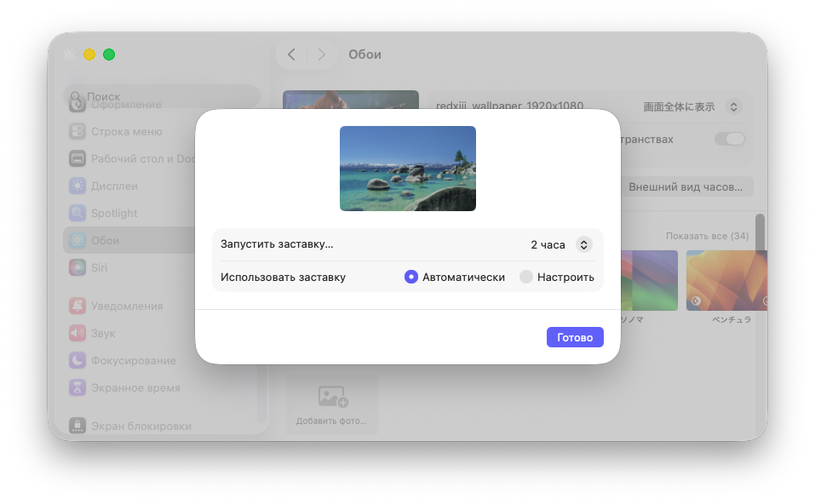
Task: Click the Обои window title
Action: click(x=364, y=54)
